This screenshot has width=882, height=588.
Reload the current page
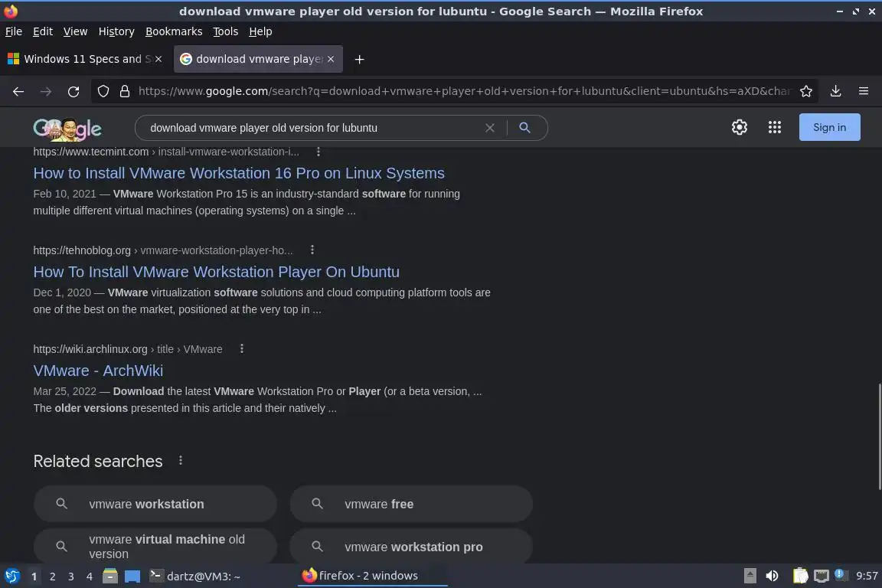(x=73, y=91)
